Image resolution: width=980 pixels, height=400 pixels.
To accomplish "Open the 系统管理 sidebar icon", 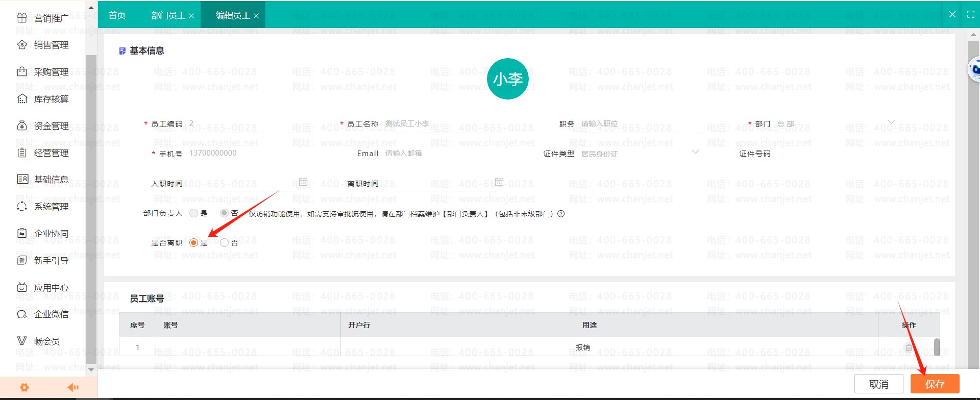I will click(22, 206).
